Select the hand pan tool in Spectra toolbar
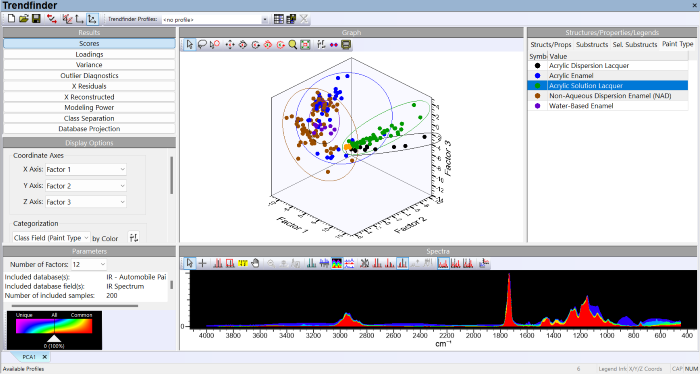Screen dimensions: 700x374 (255, 263)
